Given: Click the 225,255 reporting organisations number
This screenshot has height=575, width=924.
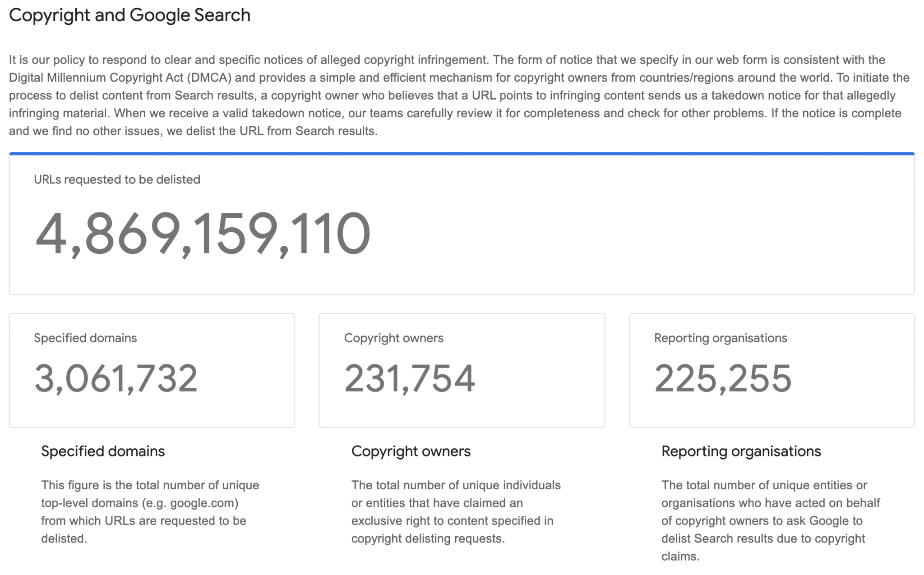Looking at the screenshot, I should 723,378.
